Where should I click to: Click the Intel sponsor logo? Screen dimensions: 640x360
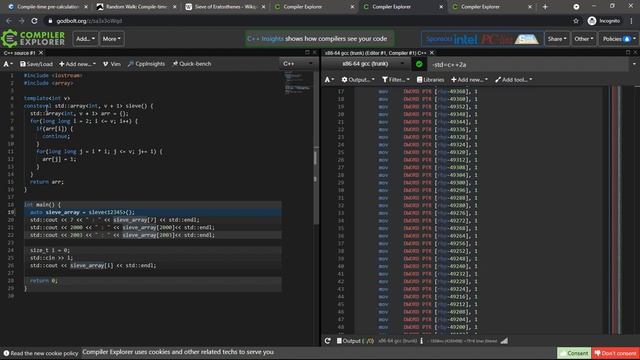click(x=465, y=39)
